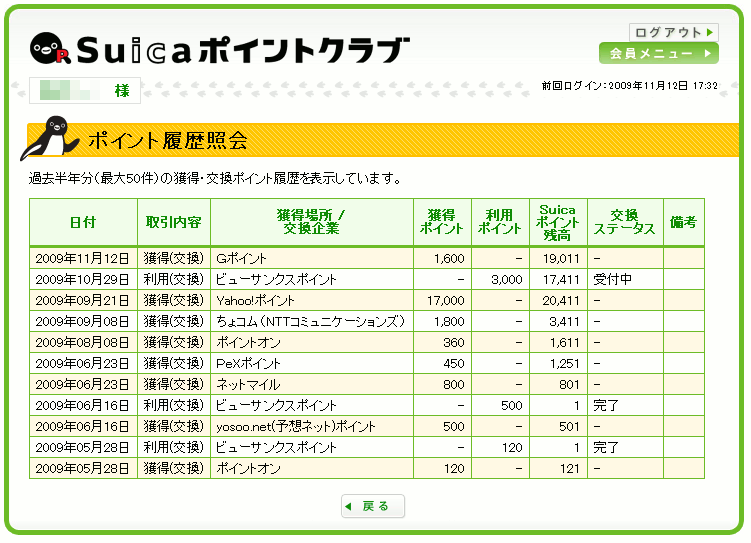Select the date 2009年09月08日
This screenshot has height=543, width=751.
pos(82,322)
